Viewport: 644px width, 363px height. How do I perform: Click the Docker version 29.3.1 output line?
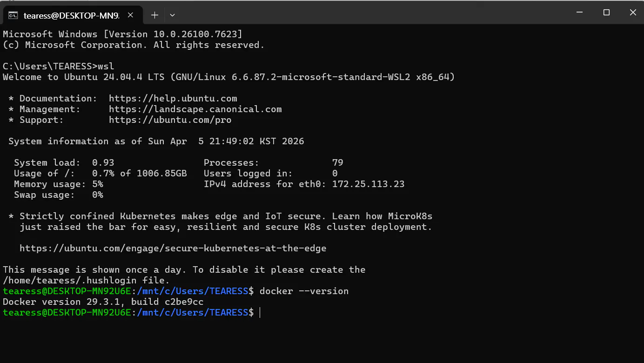(103, 302)
